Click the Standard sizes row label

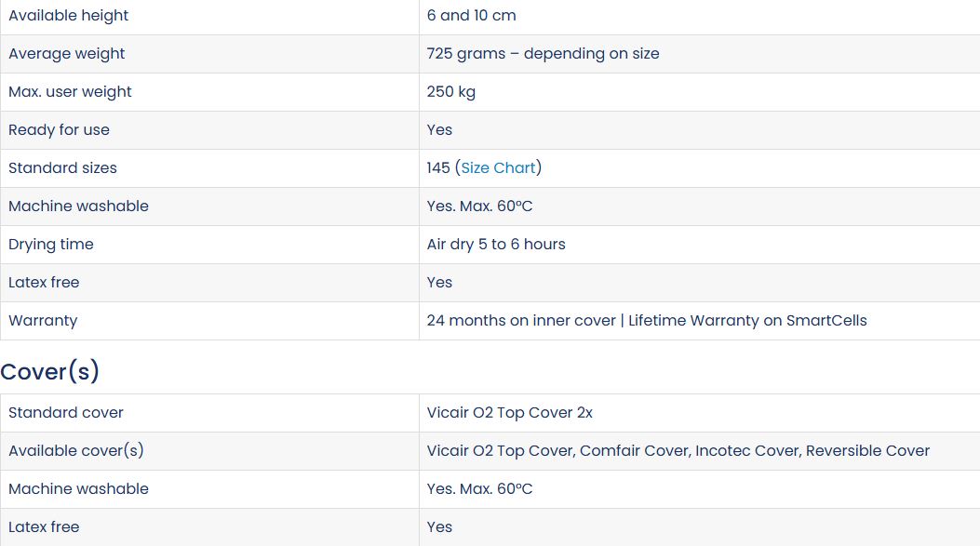[62, 168]
